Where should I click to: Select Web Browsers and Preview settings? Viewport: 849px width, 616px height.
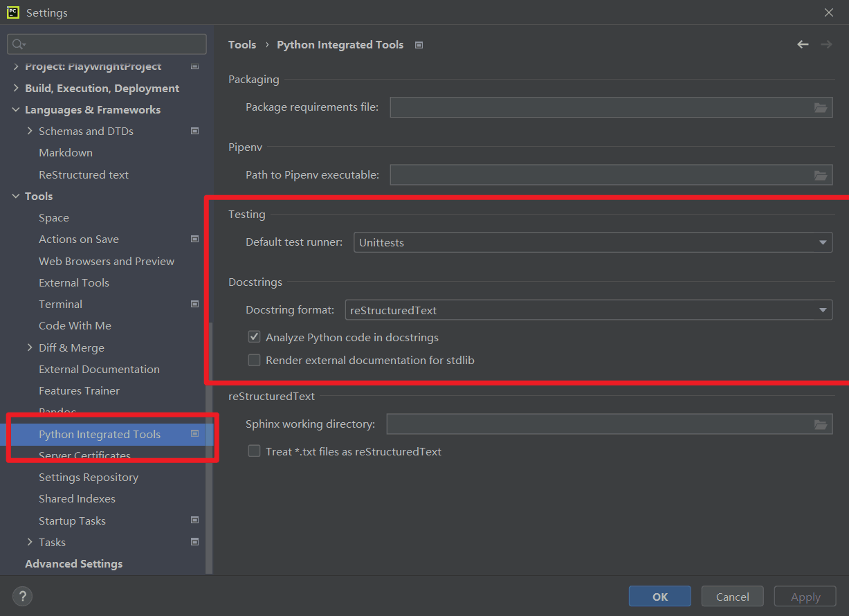pos(107,261)
